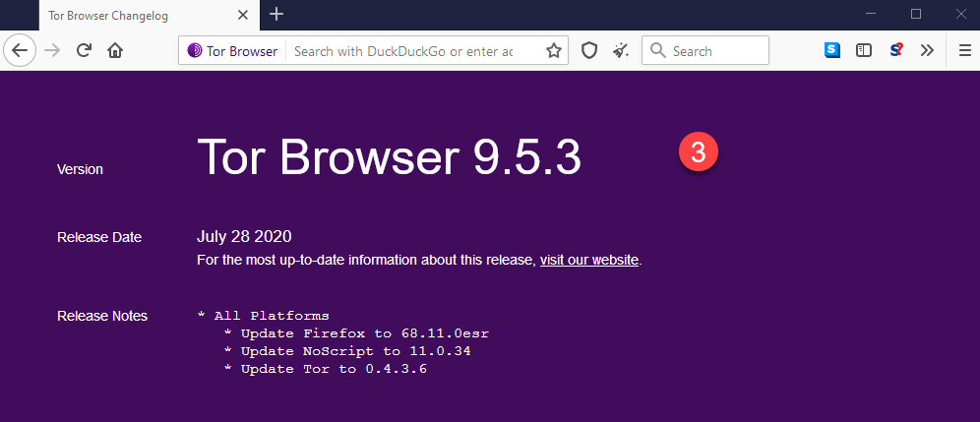This screenshot has height=422, width=980.
Task: Follow the 'visit our website' link
Action: click(x=589, y=260)
